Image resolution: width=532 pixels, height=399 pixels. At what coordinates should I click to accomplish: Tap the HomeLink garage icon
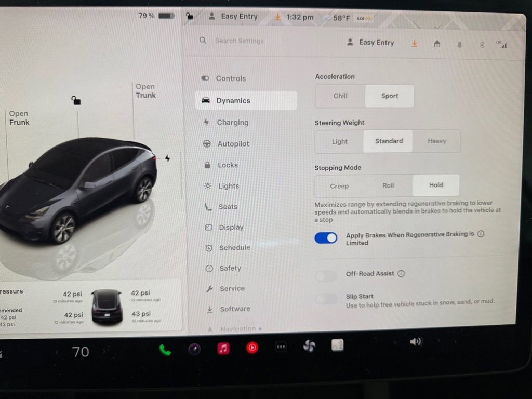tap(437, 44)
